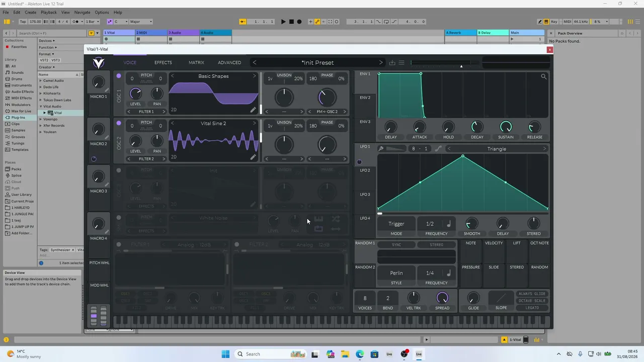Open the Random 1 Perlin style selector
The height and width of the screenshot is (362, 644).
click(396, 273)
